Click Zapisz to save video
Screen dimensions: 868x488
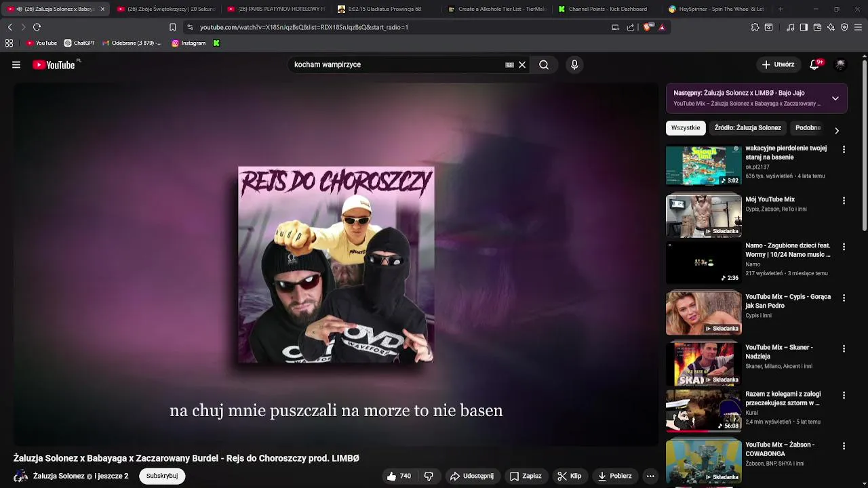coord(526,476)
